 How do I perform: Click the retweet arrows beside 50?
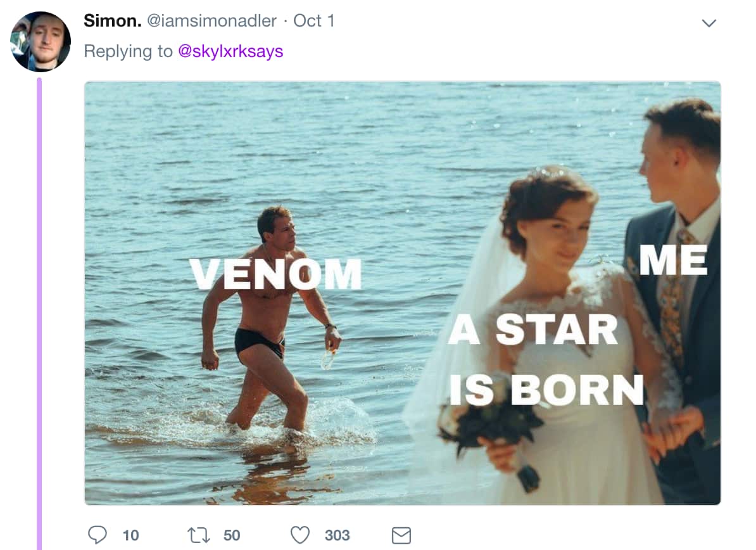199,535
